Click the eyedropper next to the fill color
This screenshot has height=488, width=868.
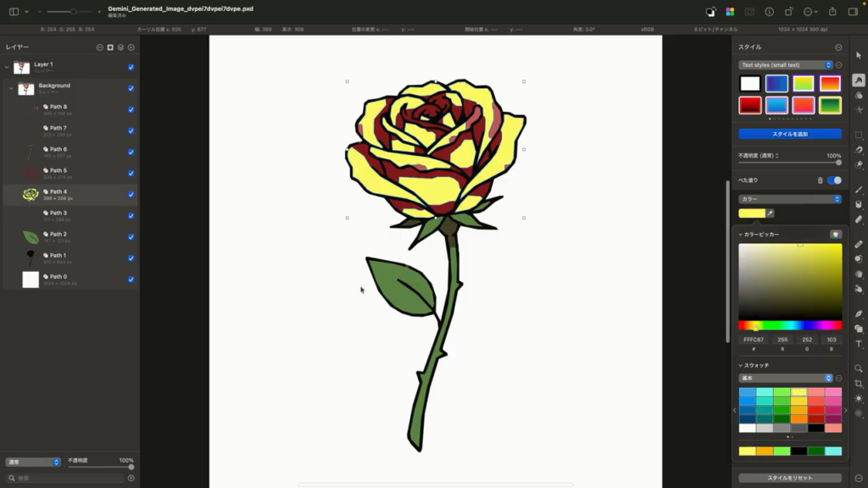[x=771, y=213]
